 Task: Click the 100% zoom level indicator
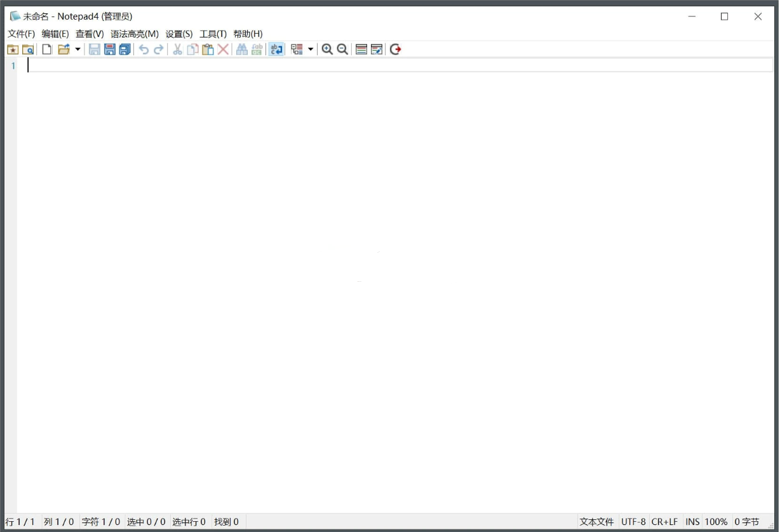(x=716, y=521)
